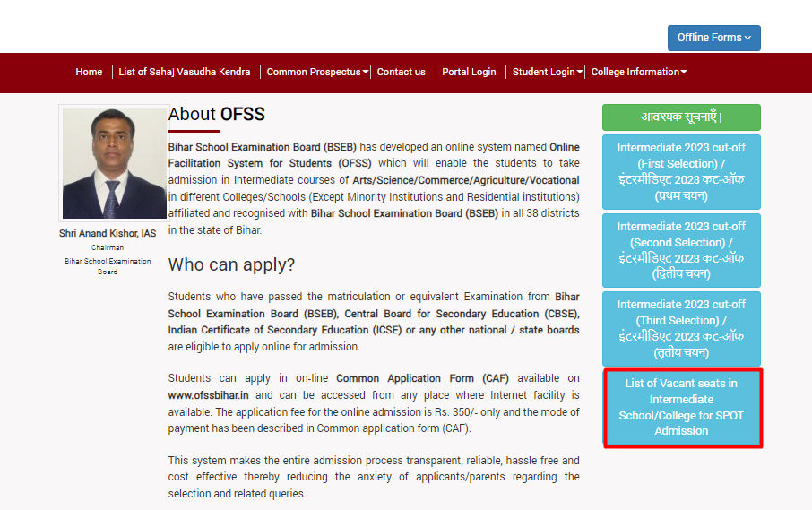
Task: Expand the College Information menu
Action: tap(638, 72)
